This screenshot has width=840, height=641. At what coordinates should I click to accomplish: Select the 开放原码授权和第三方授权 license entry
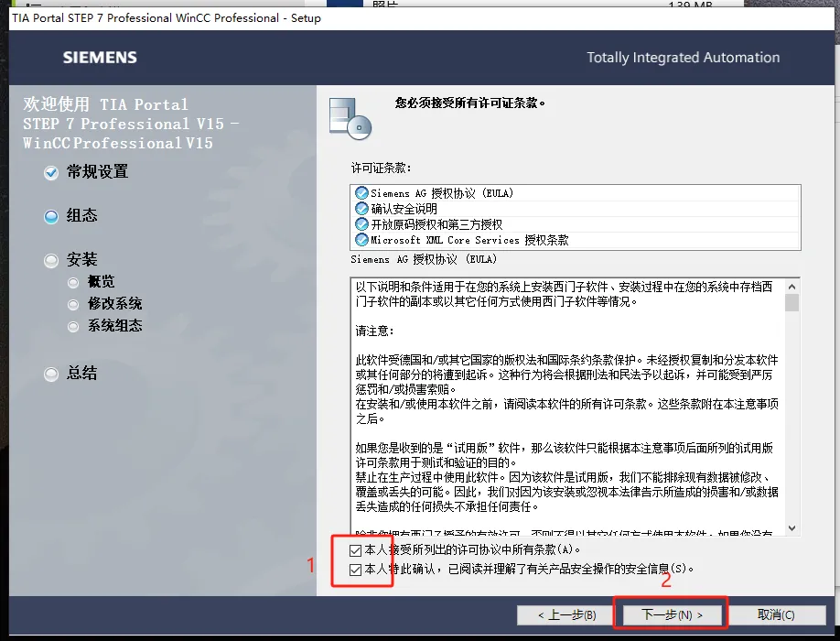click(576, 224)
